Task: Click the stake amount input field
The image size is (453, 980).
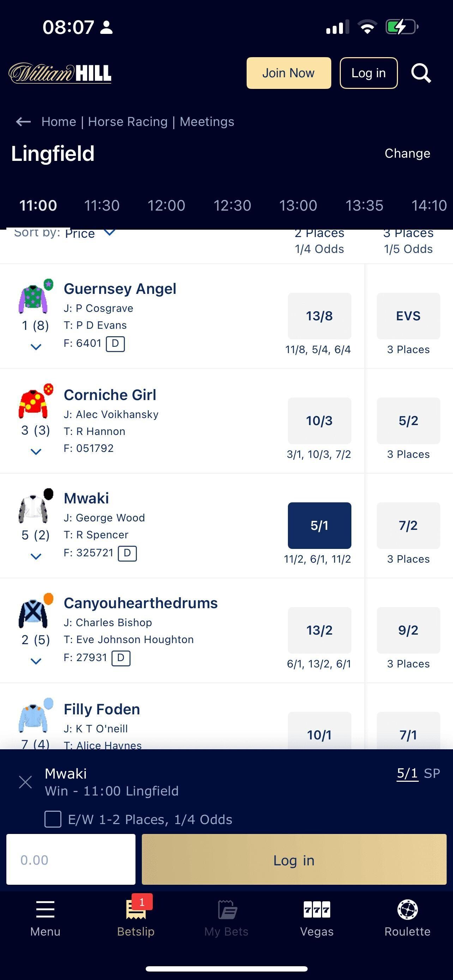Action: [71, 859]
